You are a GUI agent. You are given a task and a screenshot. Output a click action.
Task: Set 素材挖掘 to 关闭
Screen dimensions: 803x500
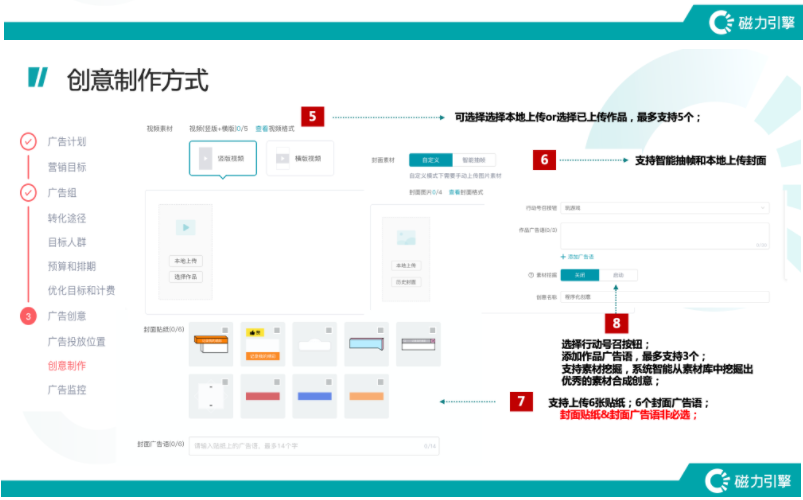coord(580,275)
